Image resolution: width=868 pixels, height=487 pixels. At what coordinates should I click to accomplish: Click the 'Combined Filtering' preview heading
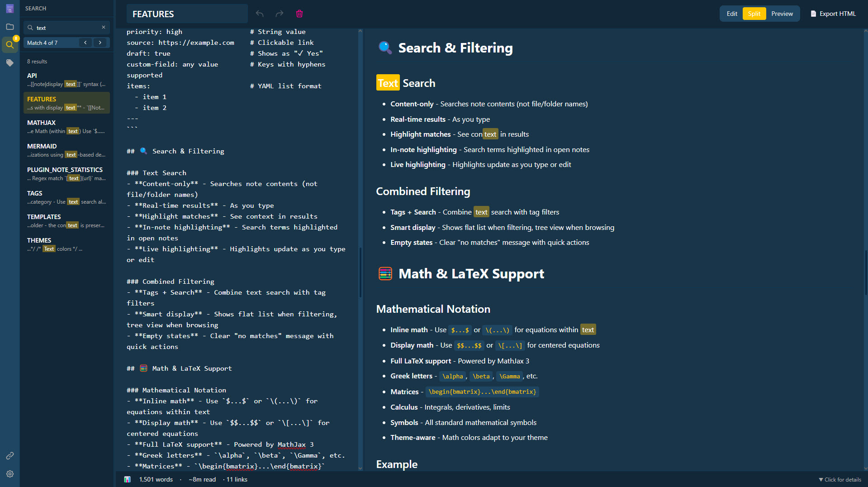pos(423,191)
